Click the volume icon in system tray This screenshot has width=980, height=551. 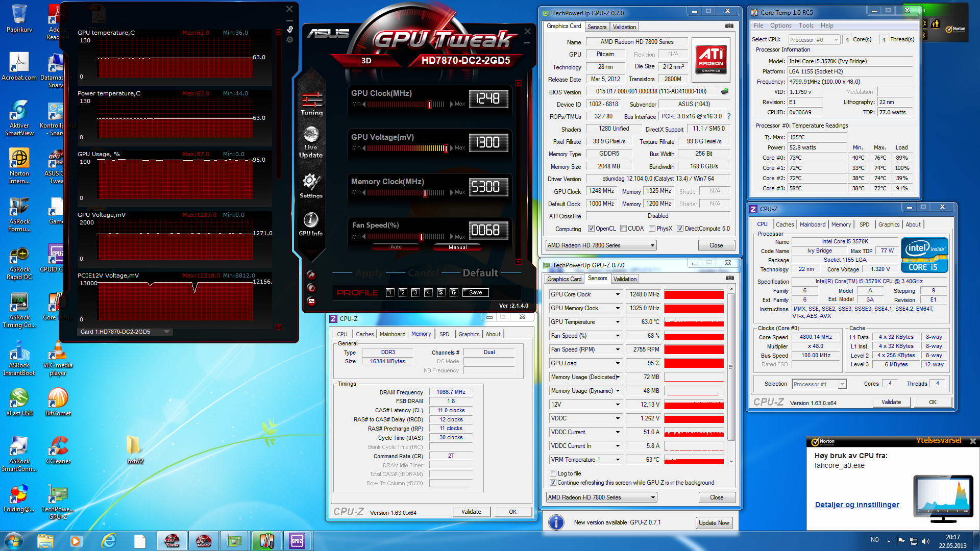click(x=926, y=541)
